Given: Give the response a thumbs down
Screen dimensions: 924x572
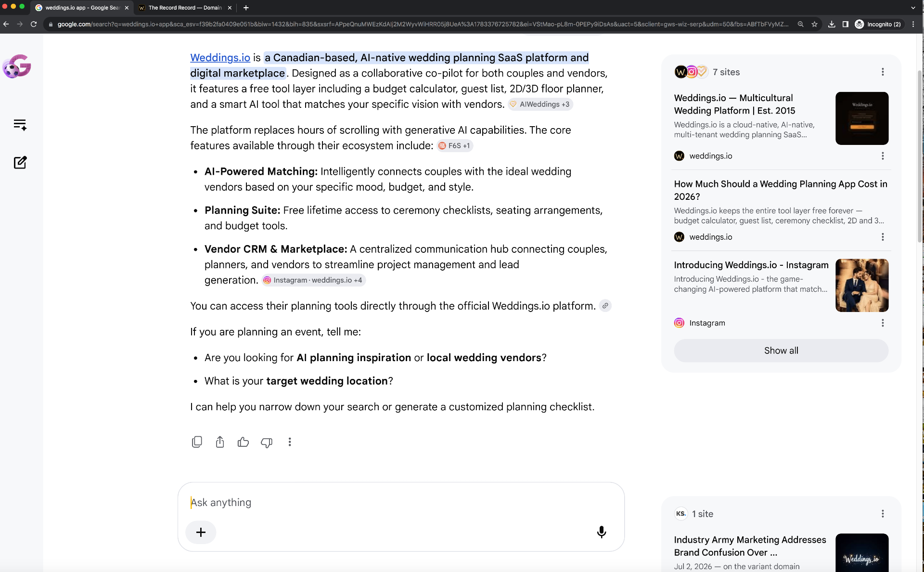Looking at the screenshot, I should point(267,442).
